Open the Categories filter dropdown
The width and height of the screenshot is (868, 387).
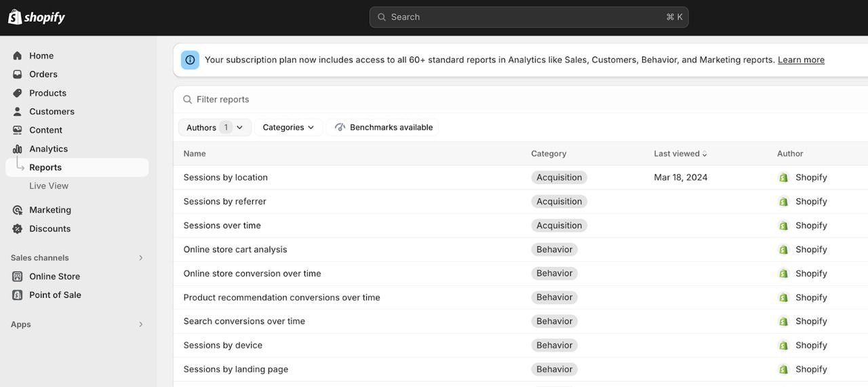click(x=288, y=128)
